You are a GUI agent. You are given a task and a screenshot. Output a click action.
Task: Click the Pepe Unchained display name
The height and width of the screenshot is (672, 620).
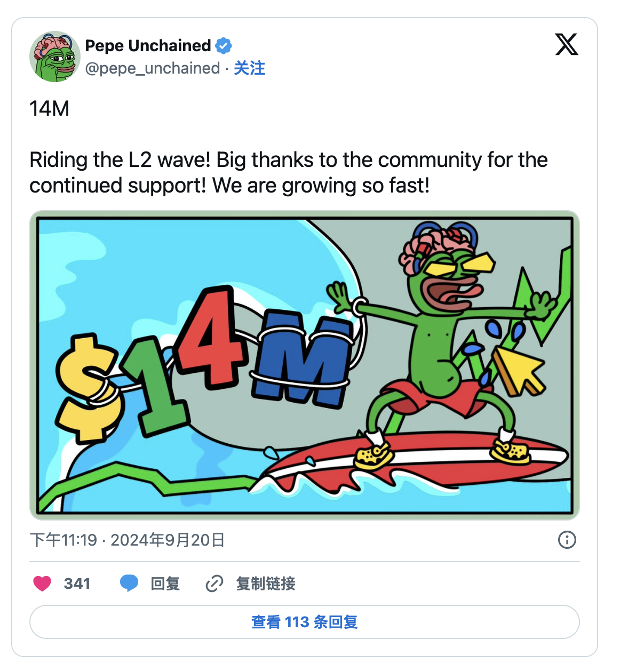pyautogui.click(x=148, y=46)
